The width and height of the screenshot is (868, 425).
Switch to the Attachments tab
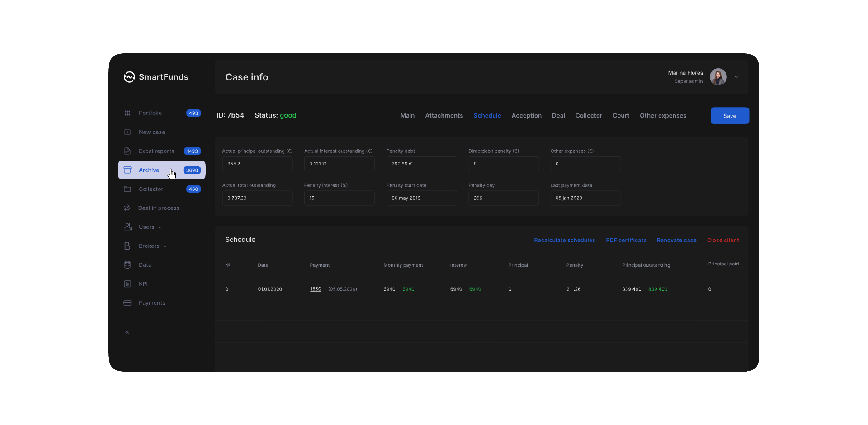444,116
